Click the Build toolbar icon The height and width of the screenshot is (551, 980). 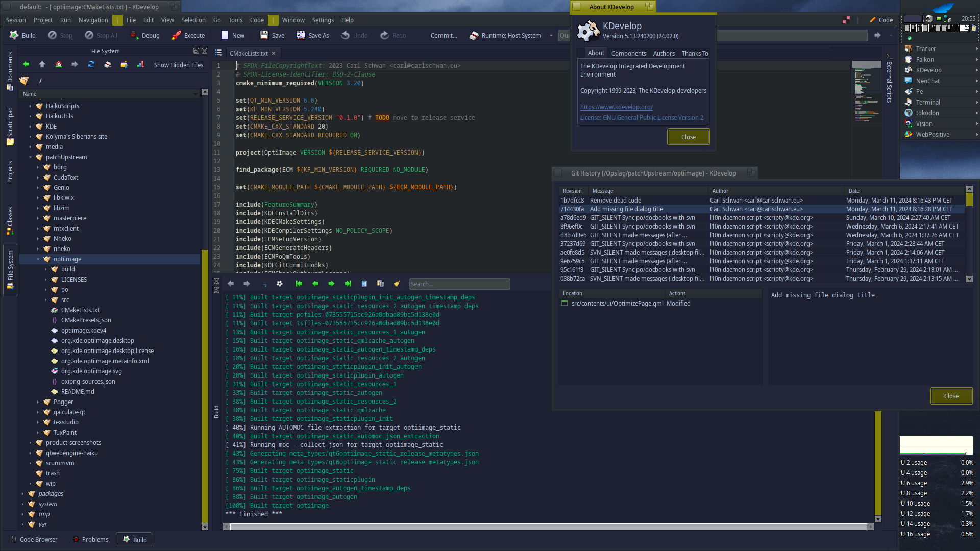tap(14, 35)
